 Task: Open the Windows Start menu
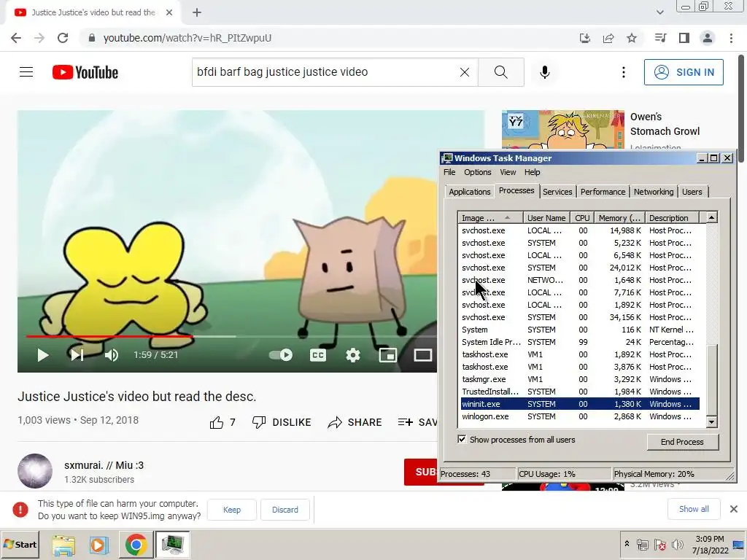(x=20, y=544)
